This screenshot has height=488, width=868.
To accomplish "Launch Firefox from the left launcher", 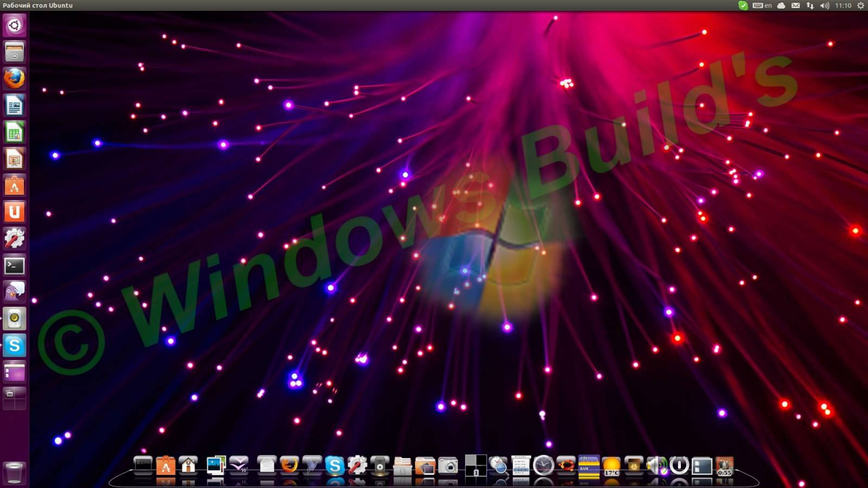I will coord(15,79).
